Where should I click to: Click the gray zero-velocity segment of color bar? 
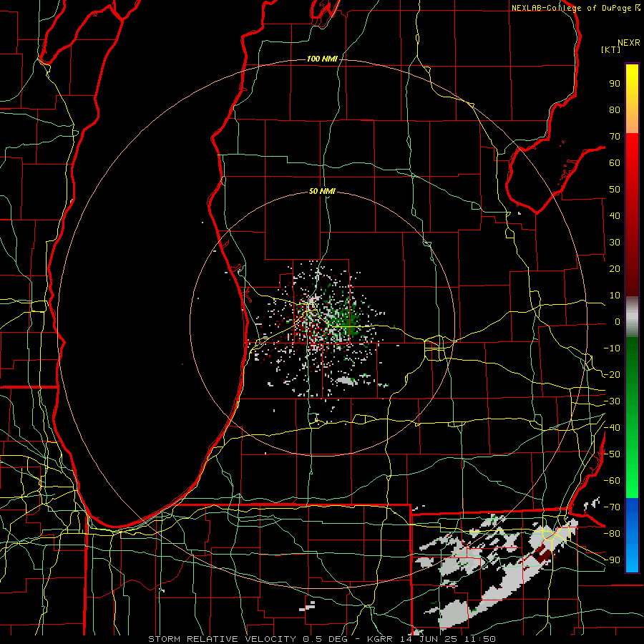pyautogui.click(x=632, y=317)
